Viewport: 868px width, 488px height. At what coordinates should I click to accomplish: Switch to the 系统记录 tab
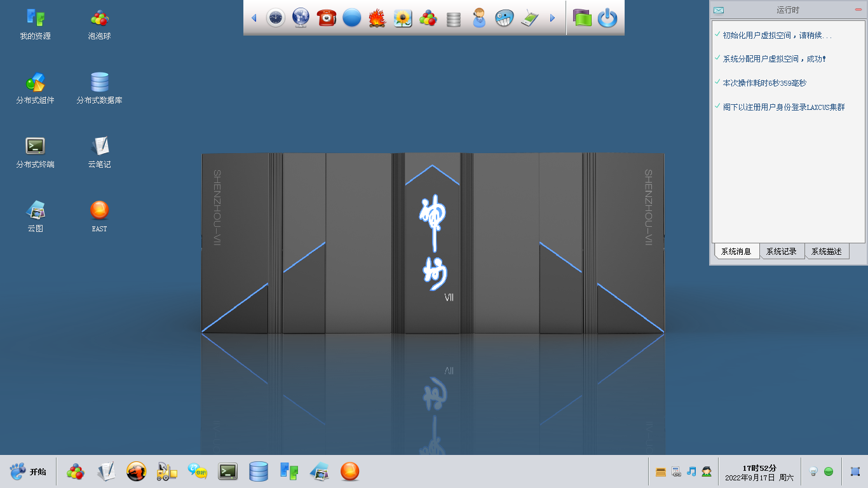coord(782,252)
